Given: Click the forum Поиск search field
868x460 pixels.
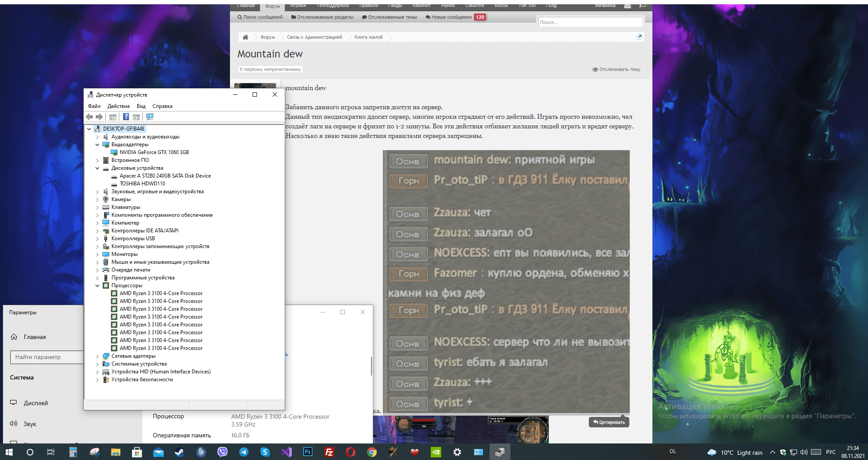Looking at the screenshot, I should (x=590, y=22).
